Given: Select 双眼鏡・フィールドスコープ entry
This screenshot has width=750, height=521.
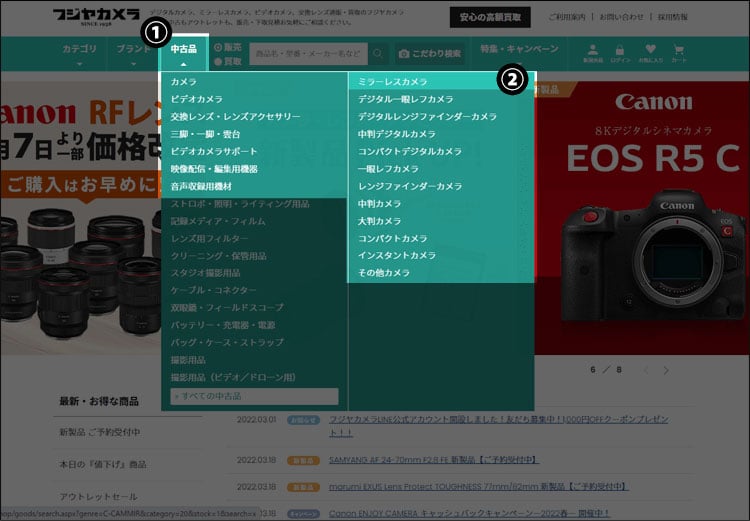Looking at the screenshot, I should tap(227, 308).
